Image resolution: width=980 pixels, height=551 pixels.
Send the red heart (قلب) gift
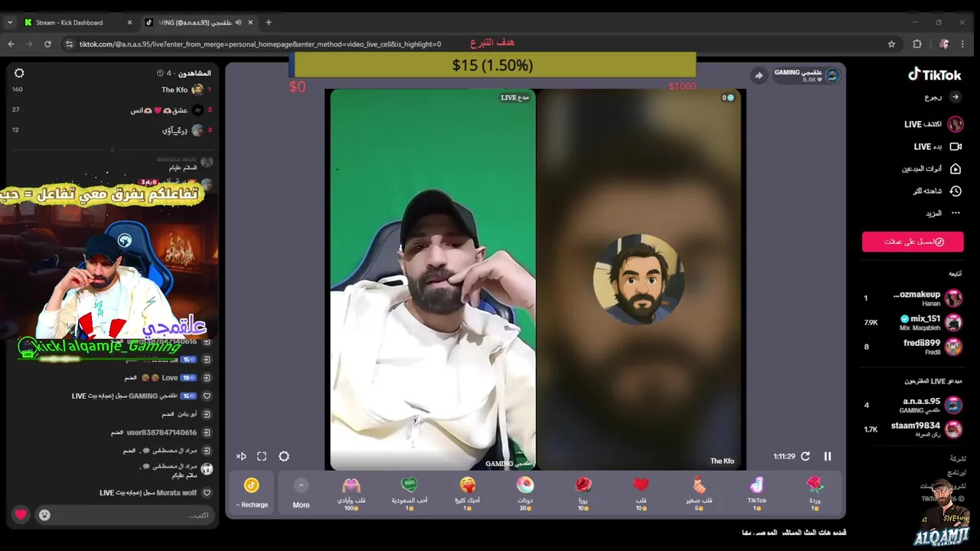[x=641, y=492]
